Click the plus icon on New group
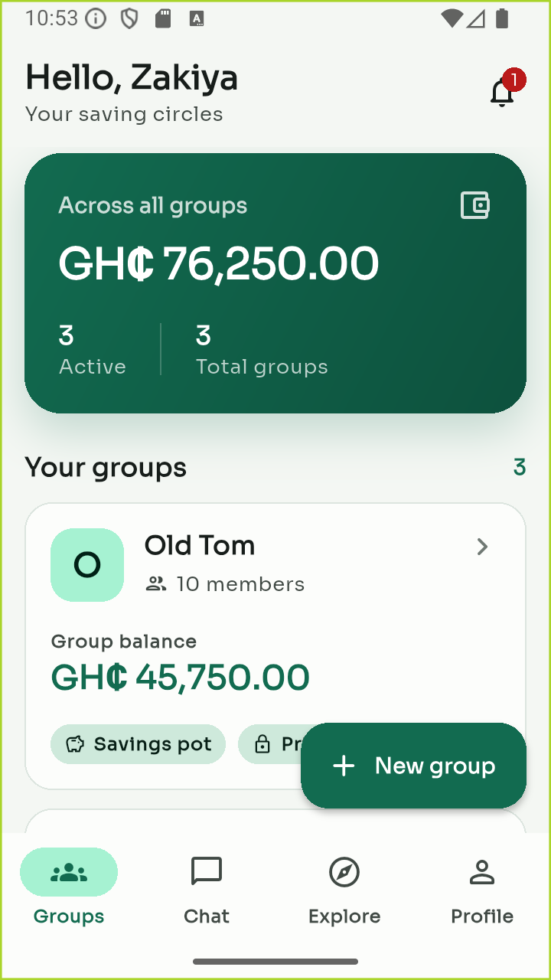The width and height of the screenshot is (551, 980). pos(344,766)
